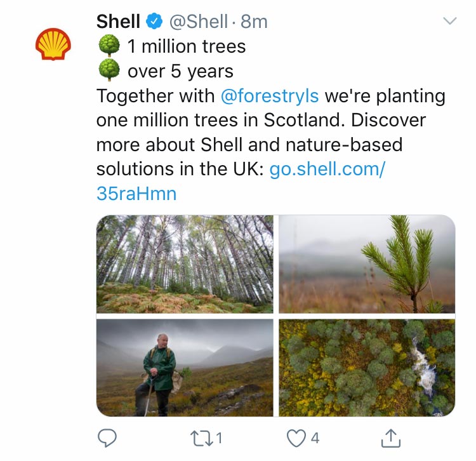Click the like count of 4

pos(314,438)
